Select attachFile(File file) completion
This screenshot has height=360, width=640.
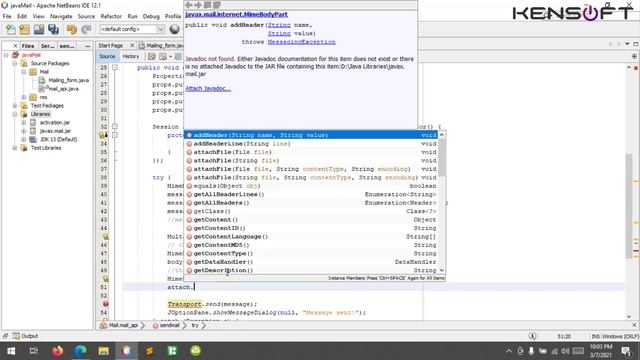[x=311, y=152]
